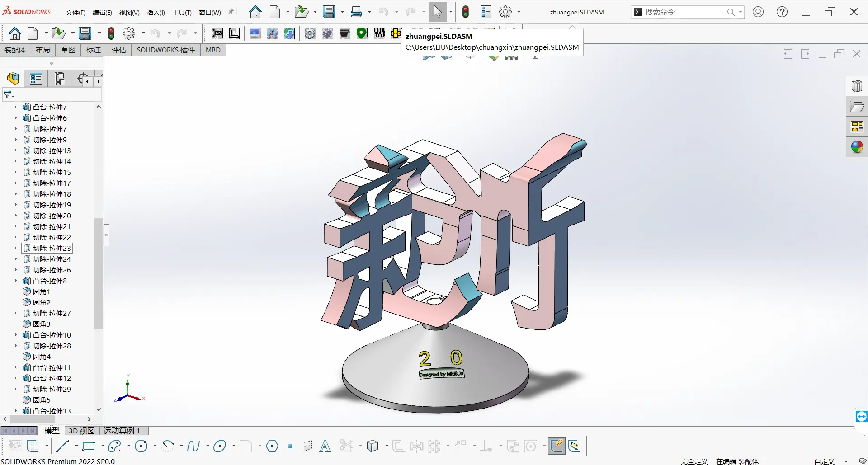Toggle the menu bar pin
The height and width of the screenshot is (465, 868).
231,12
